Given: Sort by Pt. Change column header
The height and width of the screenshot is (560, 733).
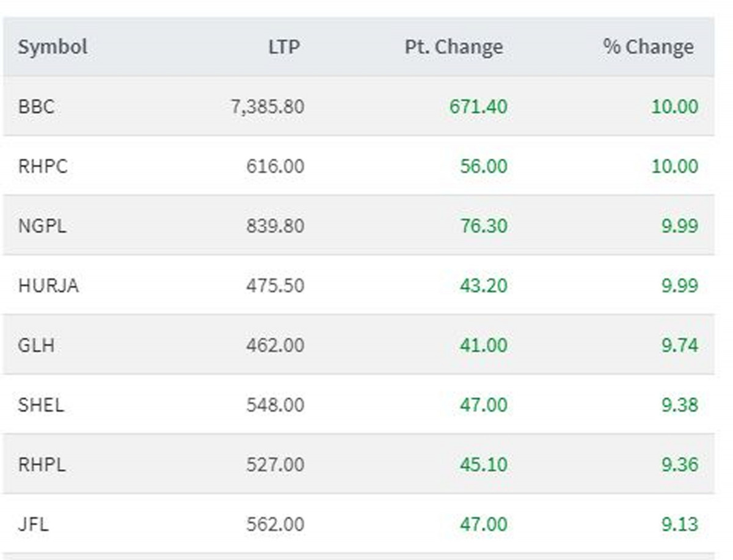Looking at the screenshot, I should pos(453,47).
